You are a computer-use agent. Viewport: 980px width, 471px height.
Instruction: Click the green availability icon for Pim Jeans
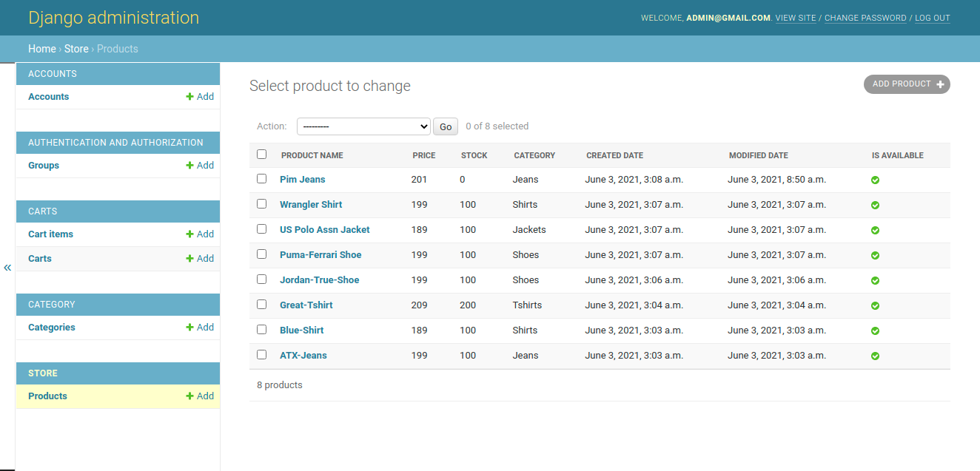coord(875,180)
